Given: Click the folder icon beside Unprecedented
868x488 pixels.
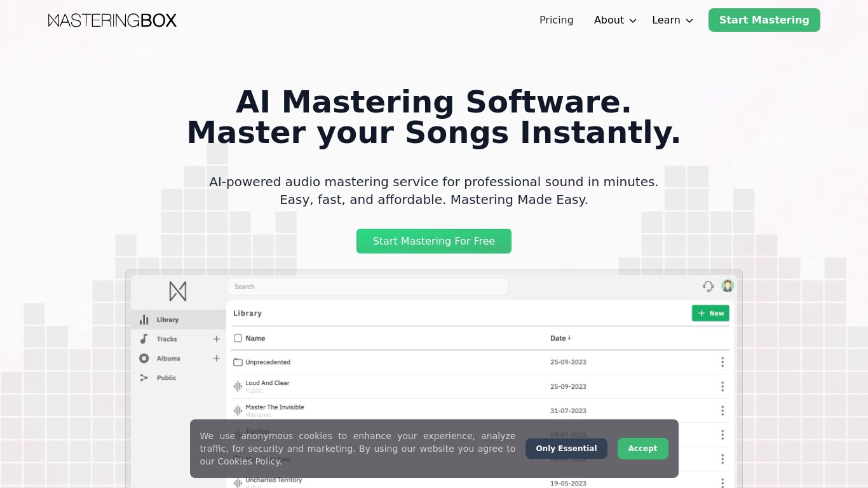Looking at the screenshot, I should click(238, 362).
